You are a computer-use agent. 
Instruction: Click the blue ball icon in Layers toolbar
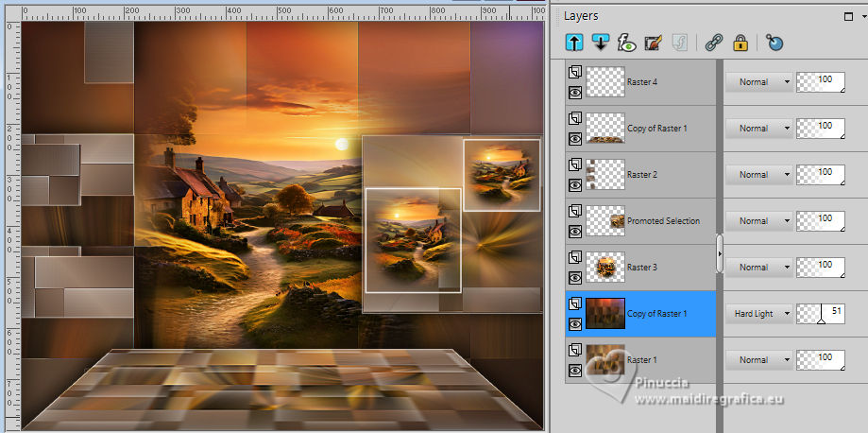click(774, 43)
